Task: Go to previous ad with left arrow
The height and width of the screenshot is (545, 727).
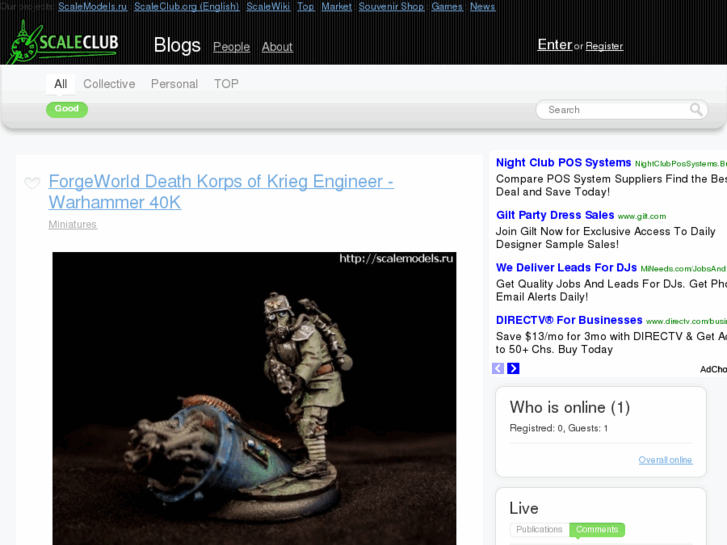Action: 498,368
